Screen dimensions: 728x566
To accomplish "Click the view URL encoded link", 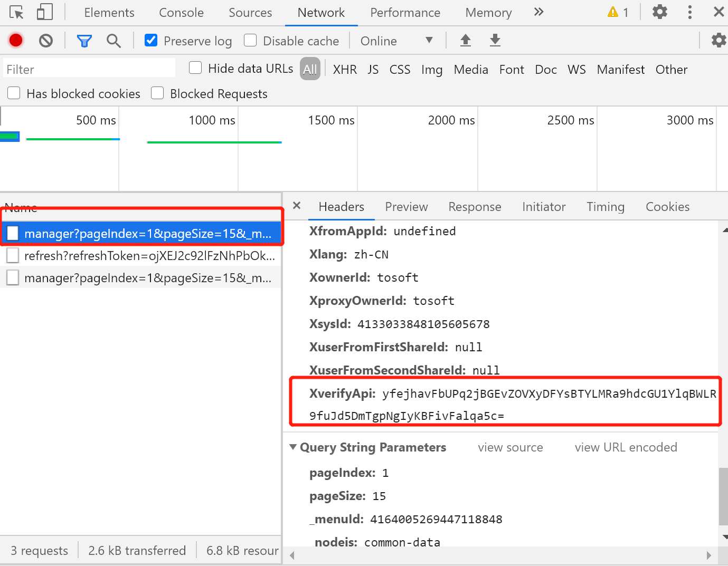I will coord(626,447).
